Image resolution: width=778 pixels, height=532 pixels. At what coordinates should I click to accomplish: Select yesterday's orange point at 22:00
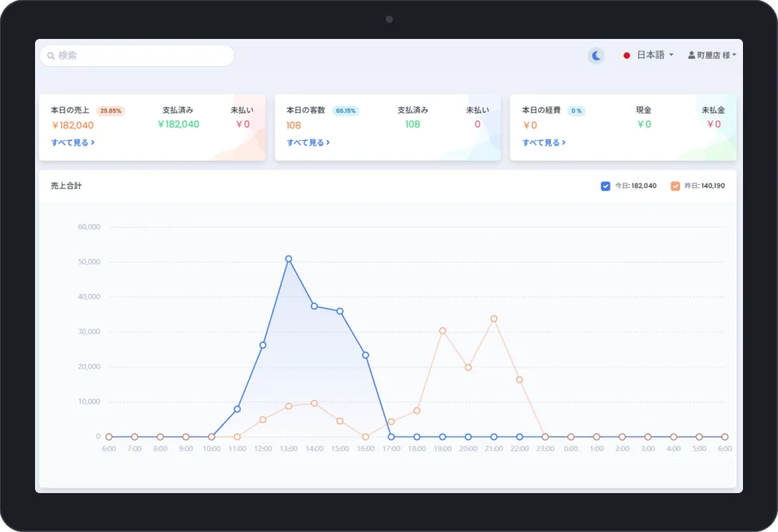coord(520,380)
